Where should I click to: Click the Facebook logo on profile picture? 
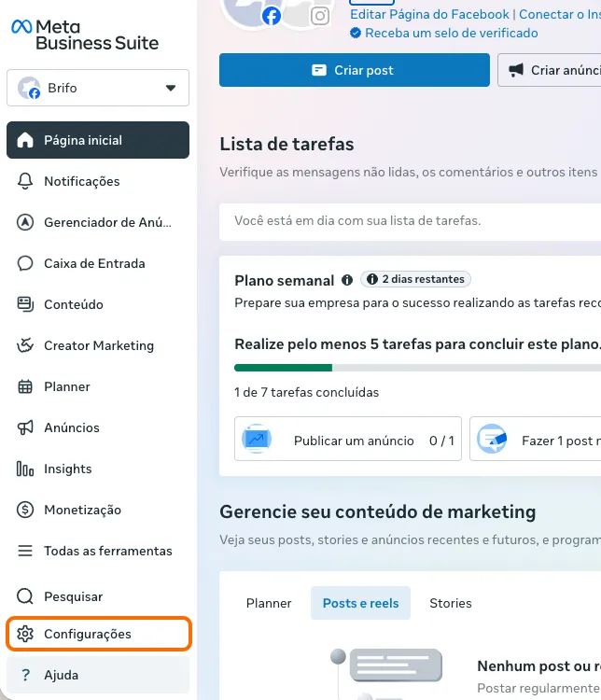point(272,16)
